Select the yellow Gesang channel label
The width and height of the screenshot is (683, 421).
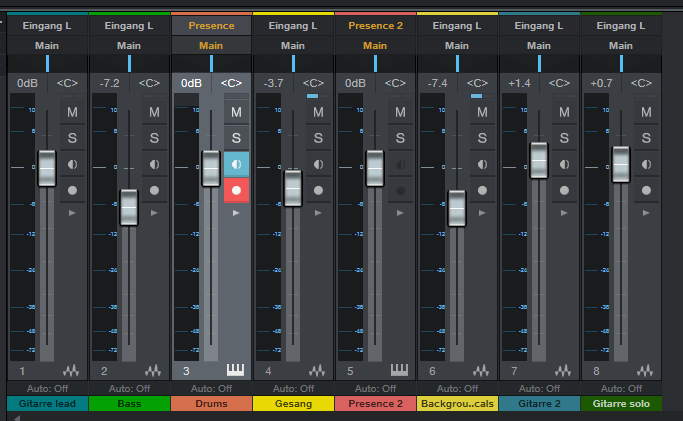(293, 404)
